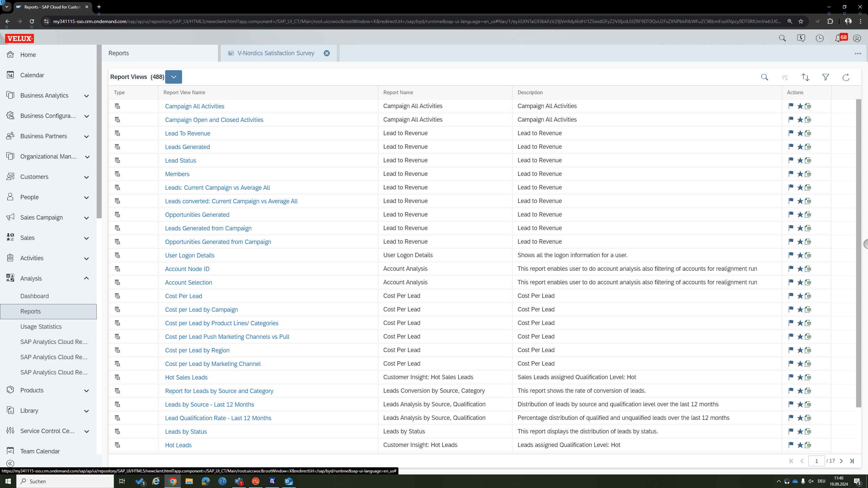
Task: Open the global search icon in header
Action: coord(782,38)
